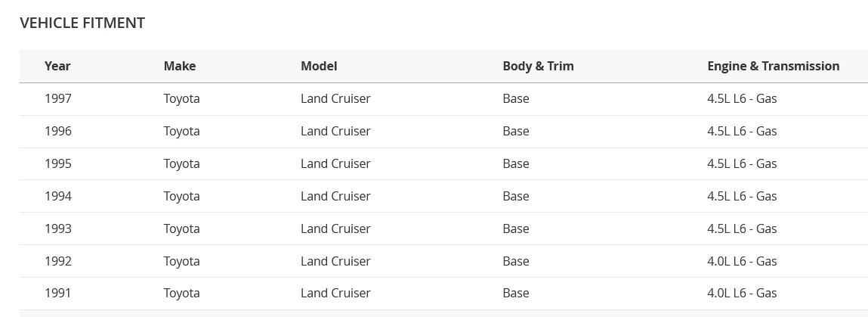Click Land Cruiser in the 1993 row

[x=335, y=228]
